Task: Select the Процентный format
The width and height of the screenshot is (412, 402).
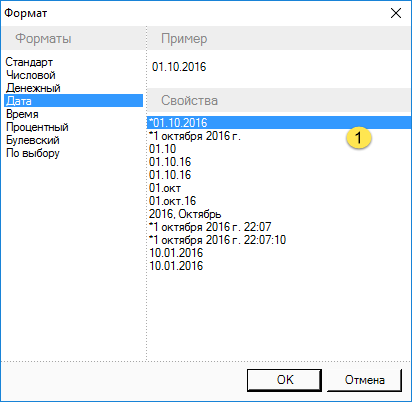Action: (x=37, y=127)
